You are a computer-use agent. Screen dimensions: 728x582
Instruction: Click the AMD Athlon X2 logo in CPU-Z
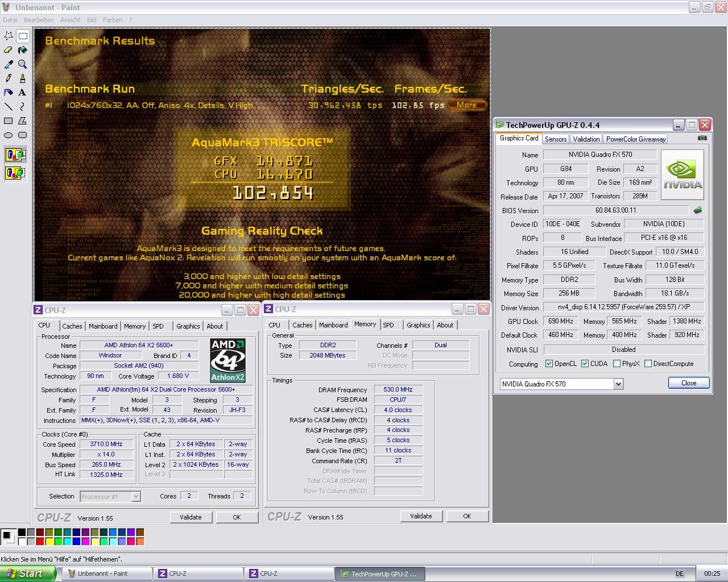tap(228, 360)
